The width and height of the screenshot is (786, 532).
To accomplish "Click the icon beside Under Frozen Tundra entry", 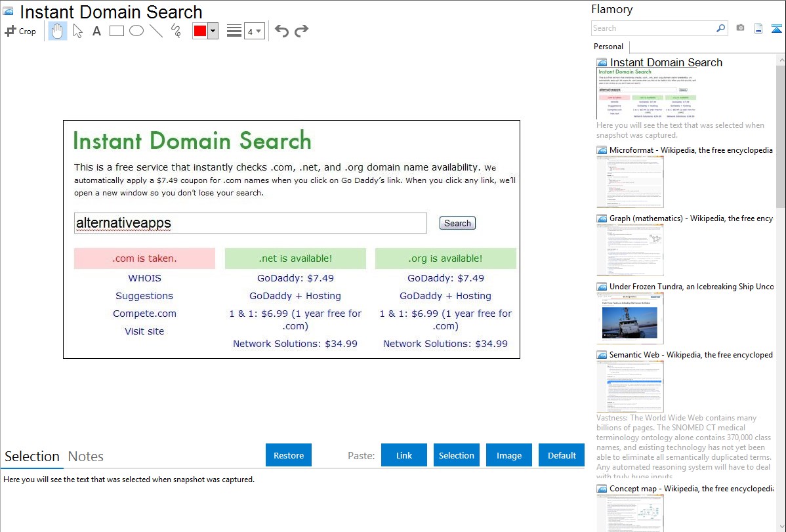I will [602, 286].
